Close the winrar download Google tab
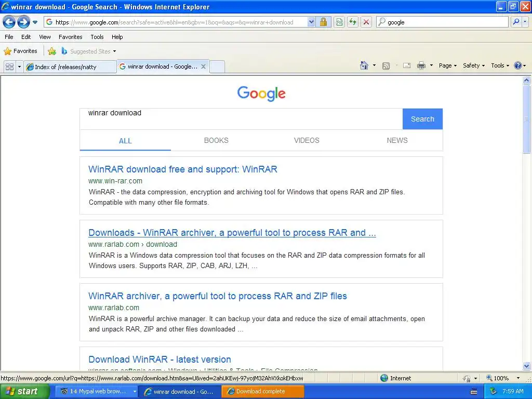 [203, 66]
